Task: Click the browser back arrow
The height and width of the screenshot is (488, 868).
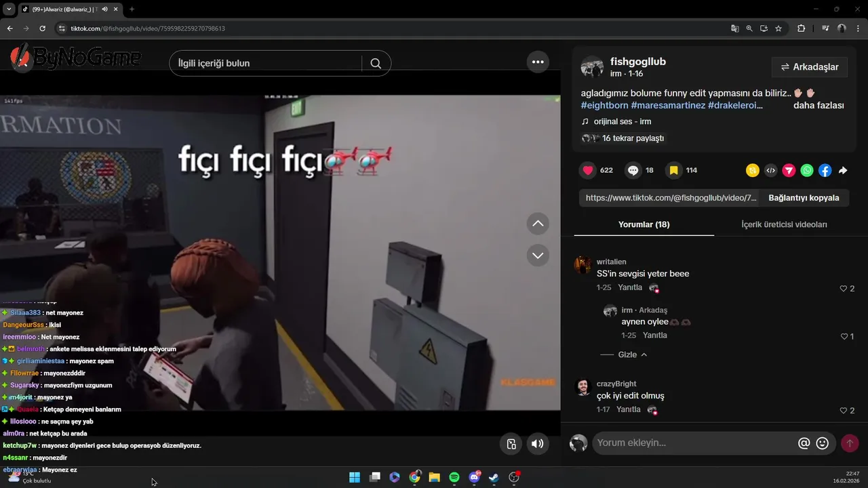Action: point(9,28)
